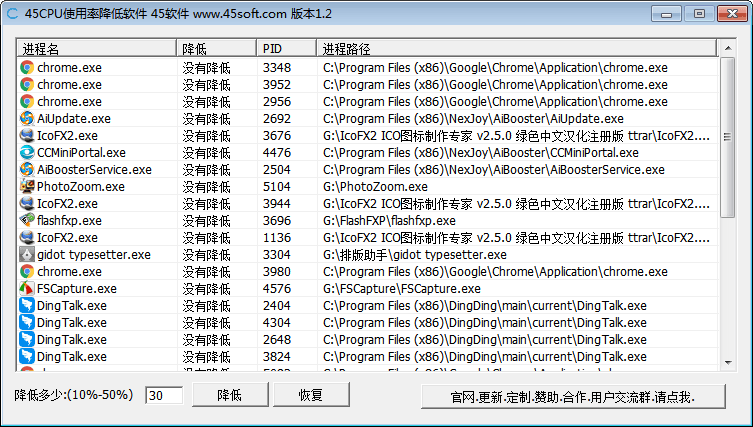Click DingTalk.exe icon for PID 2404
The image size is (753, 427).
(x=27, y=306)
